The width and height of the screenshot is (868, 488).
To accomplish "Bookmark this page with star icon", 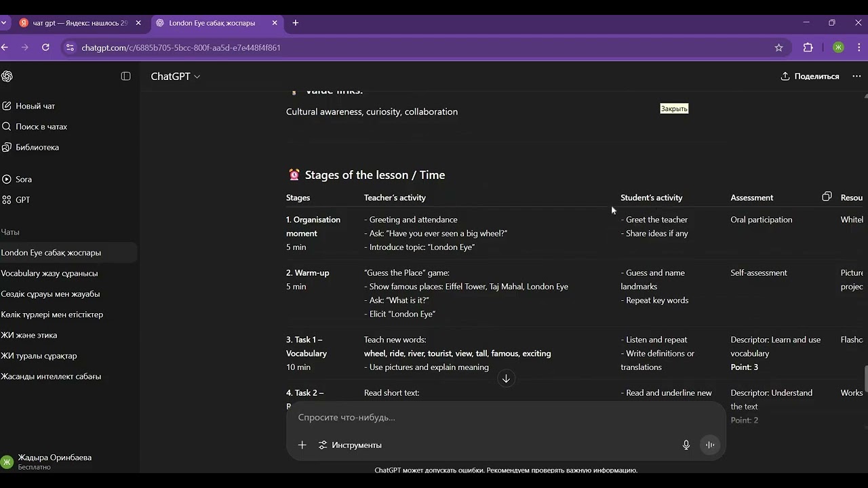I will click(778, 47).
